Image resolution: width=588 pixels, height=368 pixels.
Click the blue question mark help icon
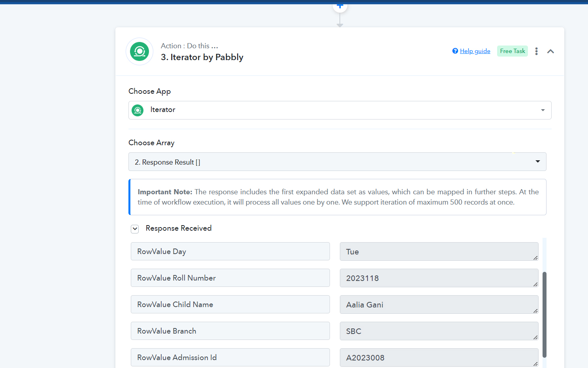click(455, 51)
